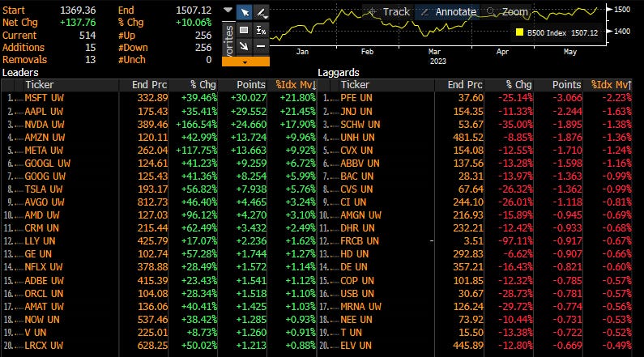
Task: Click the Leaders section heading
Action: (20, 73)
